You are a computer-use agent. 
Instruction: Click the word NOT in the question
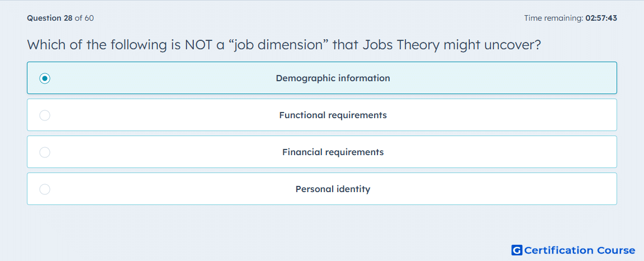click(198, 45)
